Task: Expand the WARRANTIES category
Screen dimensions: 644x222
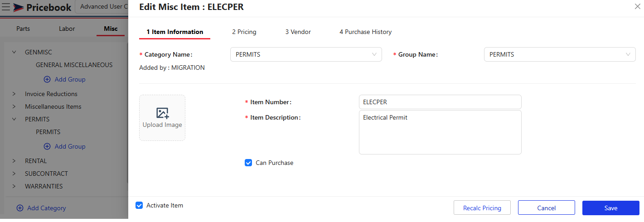Action: click(14, 186)
